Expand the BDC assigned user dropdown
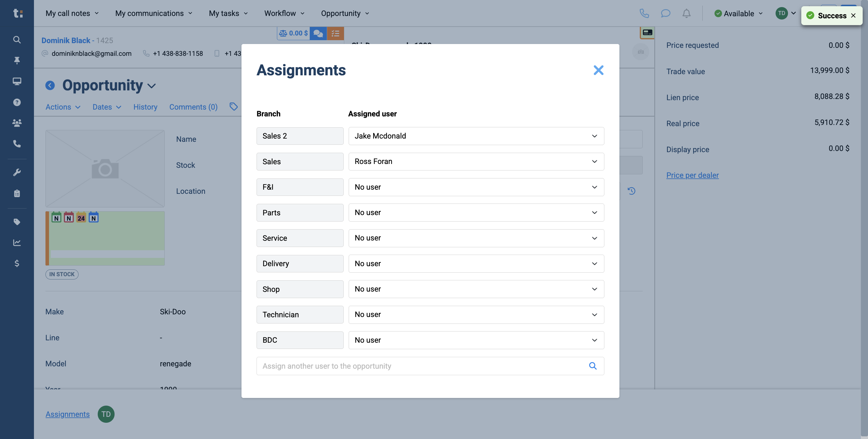This screenshot has width=868, height=439. pos(476,340)
